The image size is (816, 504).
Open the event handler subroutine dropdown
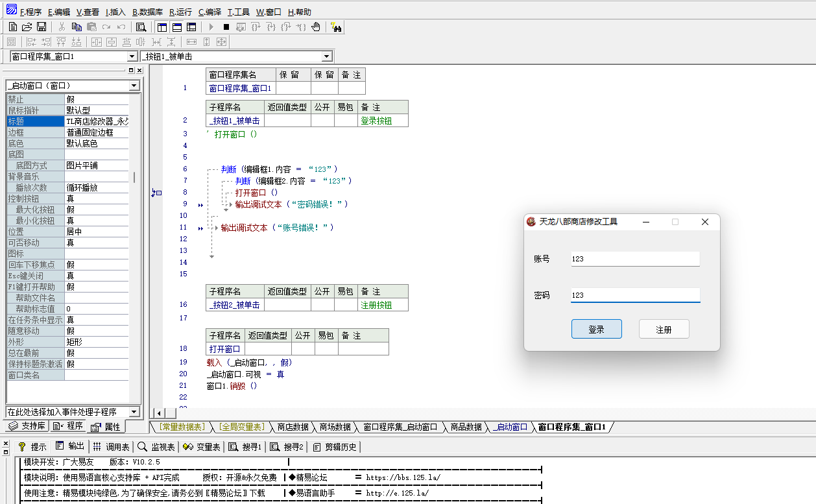pyautogui.click(x=134, y=412)
